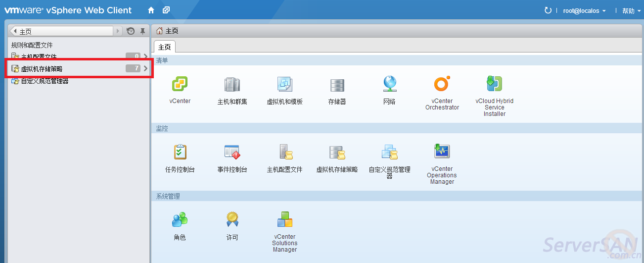Image resolution: width=644 pixels, height=263 pixels.
Task: Click the window icon beside the home icon
Action: coord(166,10)
